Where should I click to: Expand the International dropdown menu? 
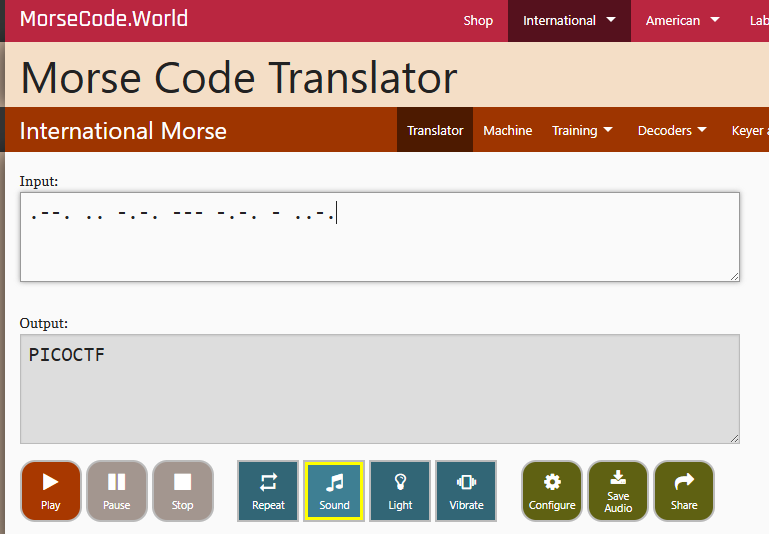tap(569, 21)
